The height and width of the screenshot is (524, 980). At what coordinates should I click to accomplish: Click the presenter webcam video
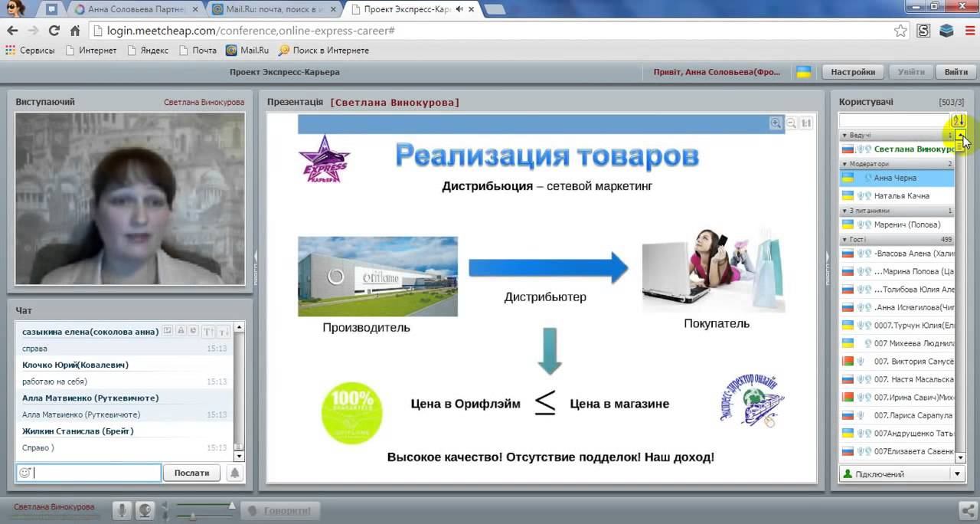(x=130, y=198)
